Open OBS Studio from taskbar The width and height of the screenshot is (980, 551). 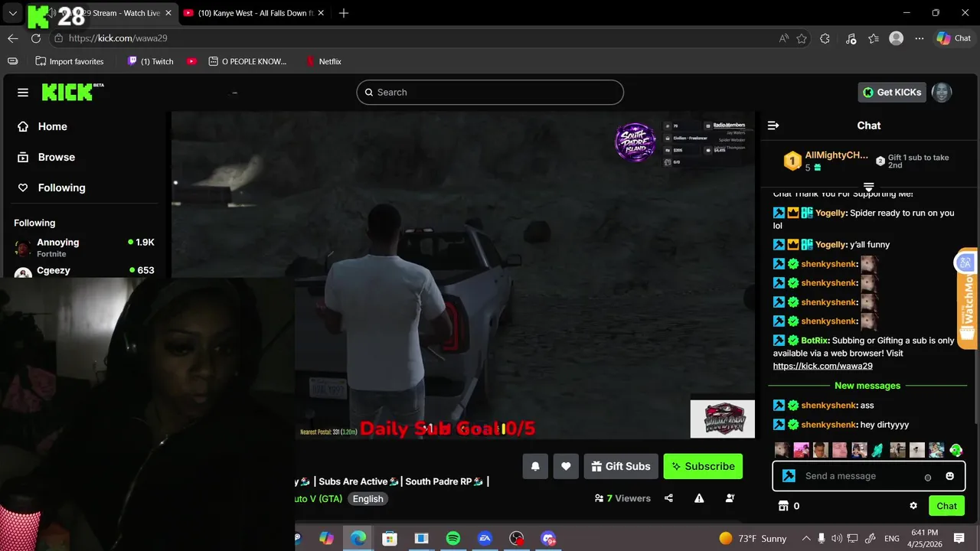(x=517, y=538)
